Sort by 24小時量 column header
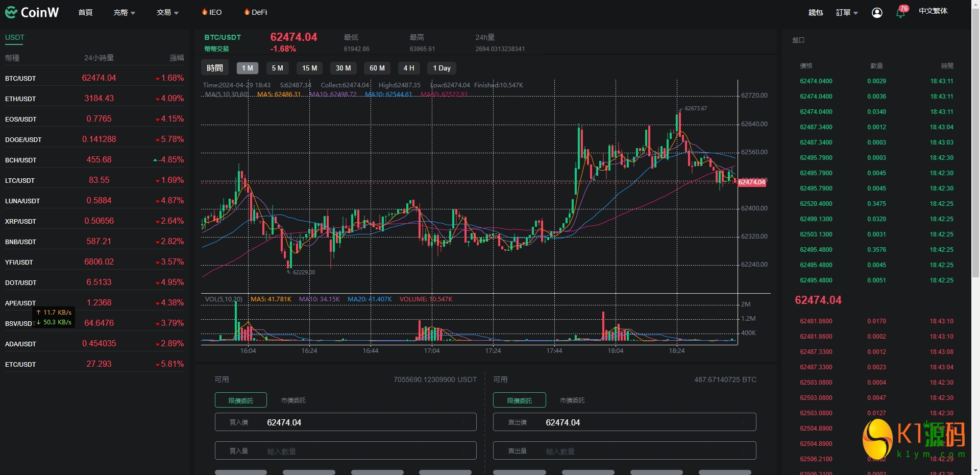This screenshot has width=980, height=475. click(99, 58)
